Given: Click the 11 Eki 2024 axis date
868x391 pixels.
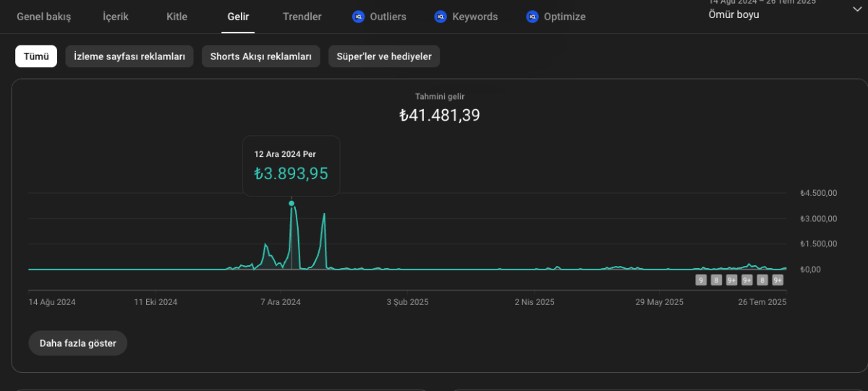Looking at the screenshot, I should click(156, 302).
